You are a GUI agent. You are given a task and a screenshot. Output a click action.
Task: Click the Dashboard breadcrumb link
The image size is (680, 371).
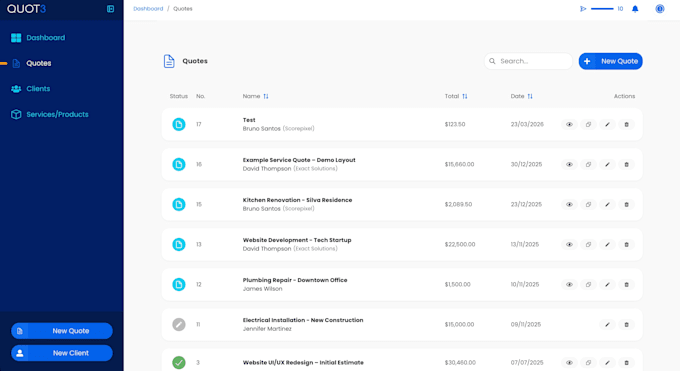pyautogui.click(x=148, y=9)
